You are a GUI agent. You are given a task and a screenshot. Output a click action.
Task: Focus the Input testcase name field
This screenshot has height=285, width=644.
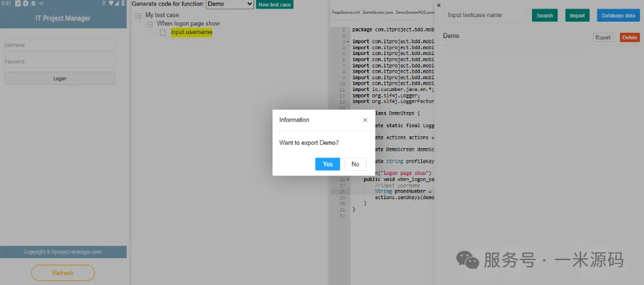coord(484,15)
